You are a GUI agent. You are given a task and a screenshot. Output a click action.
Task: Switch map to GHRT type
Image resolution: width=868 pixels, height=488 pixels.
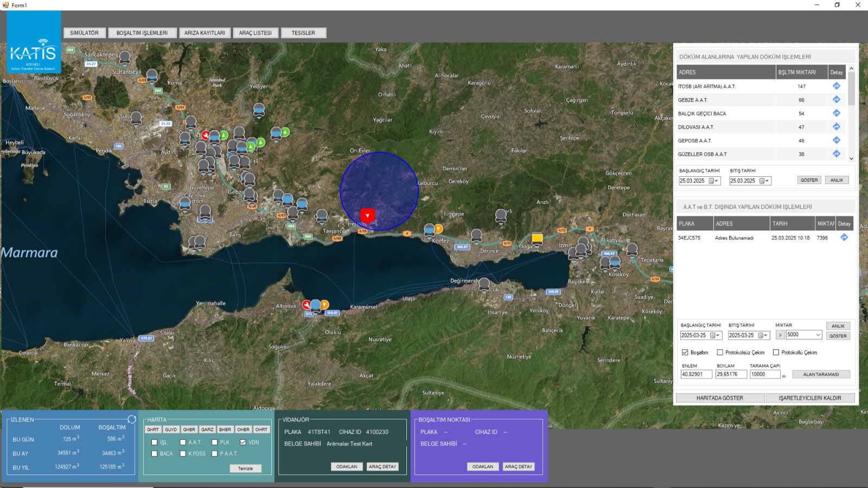pyautogui.click(x=153, y=429)
